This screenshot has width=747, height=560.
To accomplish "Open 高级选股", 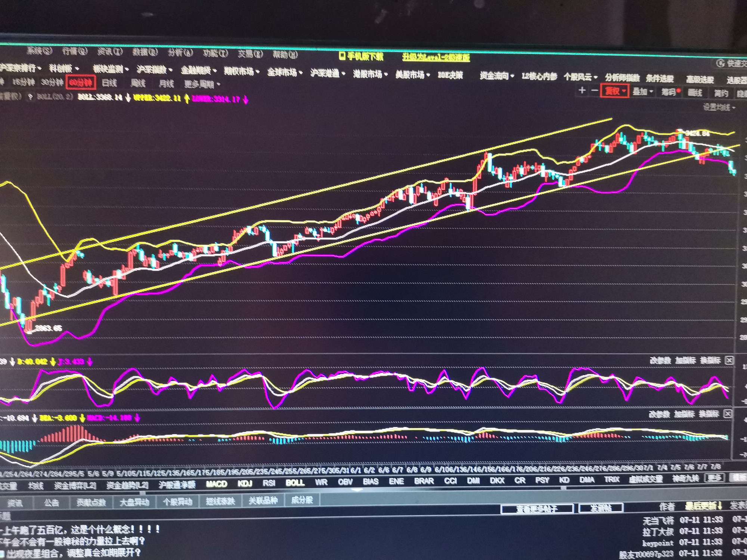I will [700, 80].
